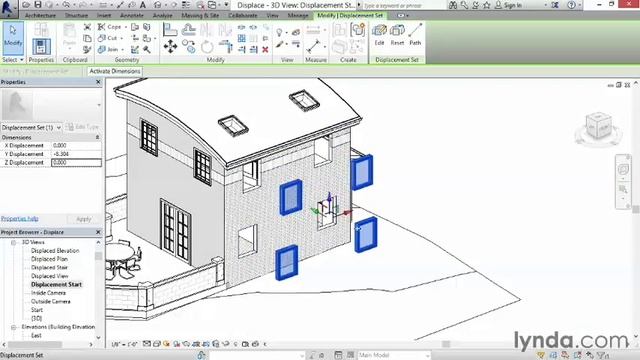
Task: Select the Align tool in Modify panel
Action: coord(170,30)
